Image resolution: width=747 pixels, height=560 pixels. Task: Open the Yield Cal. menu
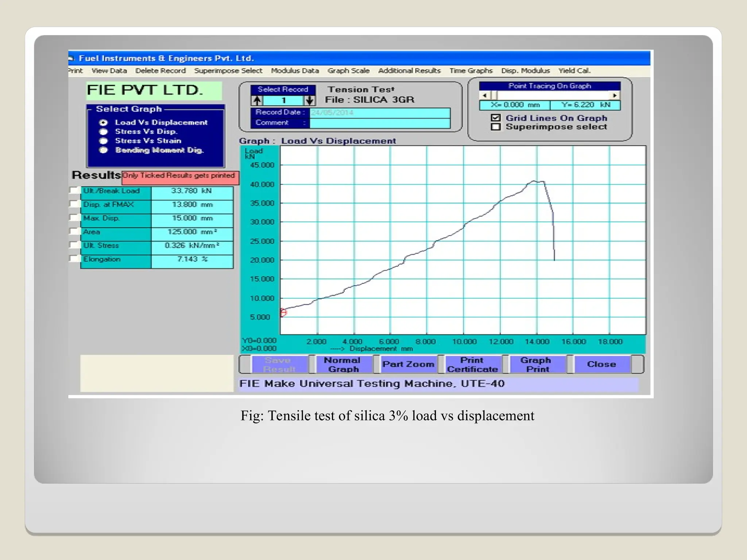pos(574,71)
